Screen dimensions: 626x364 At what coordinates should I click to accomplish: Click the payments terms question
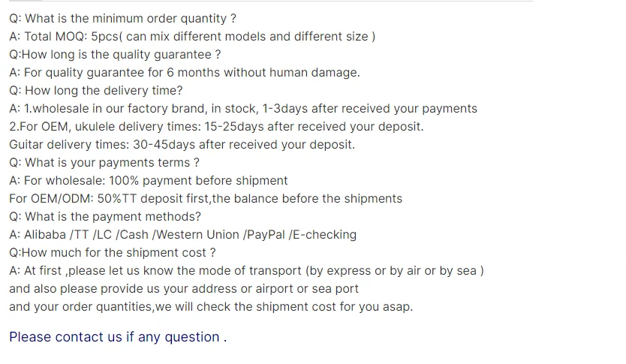point(104,163)
